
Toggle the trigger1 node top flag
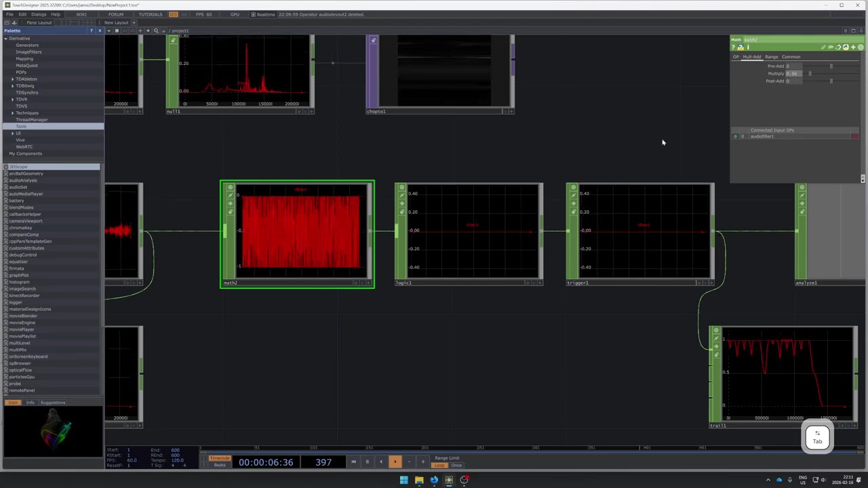(573, 188)
